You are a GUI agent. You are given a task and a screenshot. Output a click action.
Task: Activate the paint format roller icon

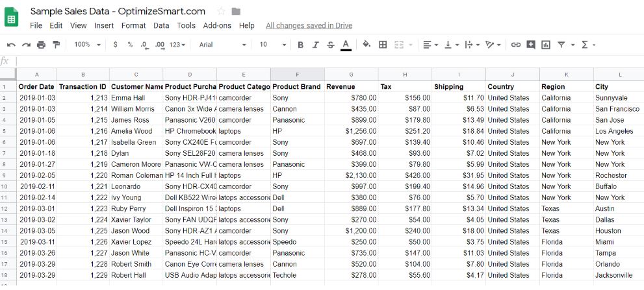pyautogui.click(x=56, y=44)
